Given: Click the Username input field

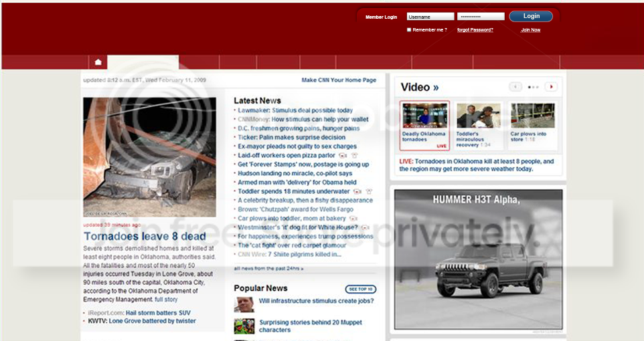Looking at the screenshot, I should tap(430, 17).
